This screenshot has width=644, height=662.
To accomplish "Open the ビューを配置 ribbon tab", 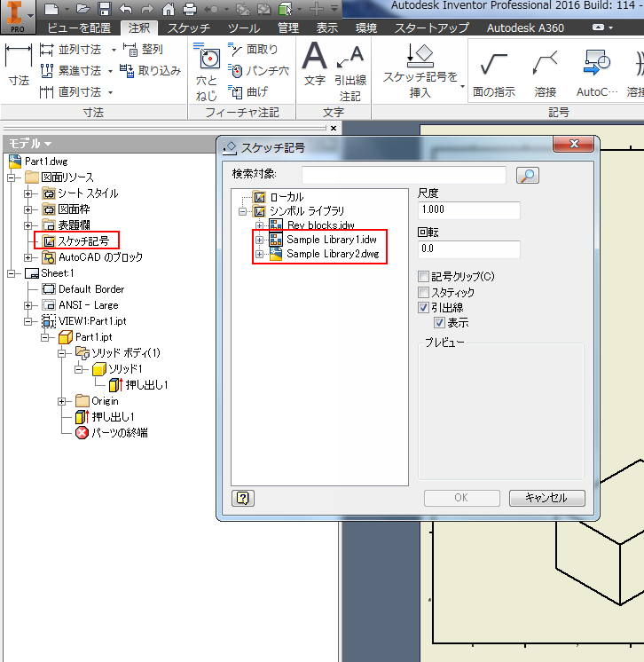I will click(78, 28).
